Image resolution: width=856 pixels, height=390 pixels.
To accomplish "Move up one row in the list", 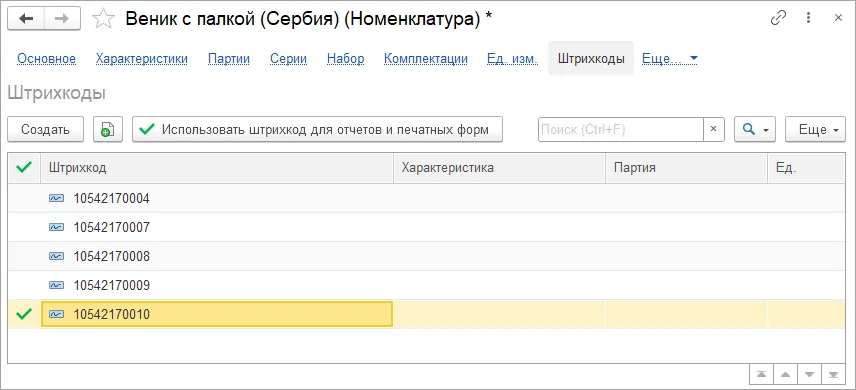I will (785, 374).
